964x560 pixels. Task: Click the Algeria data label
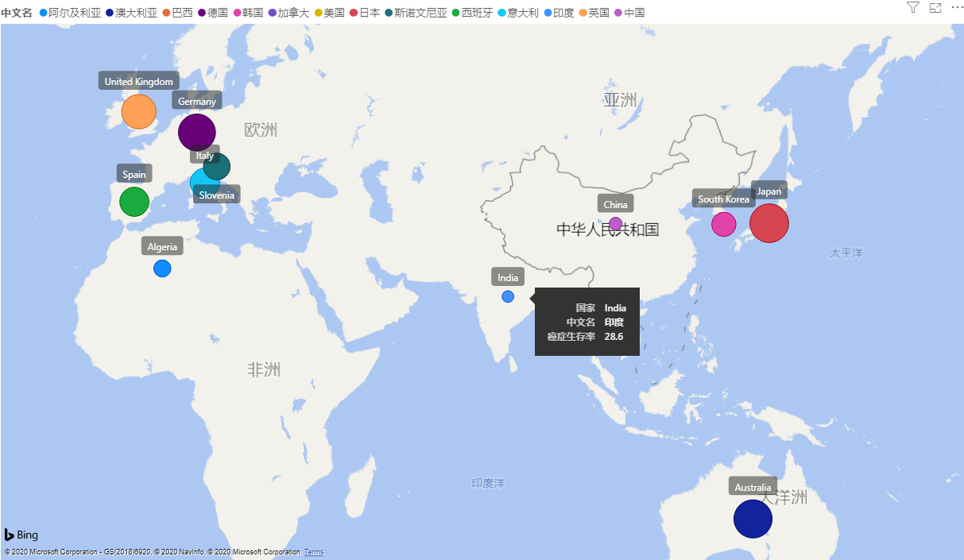(162, 247)
